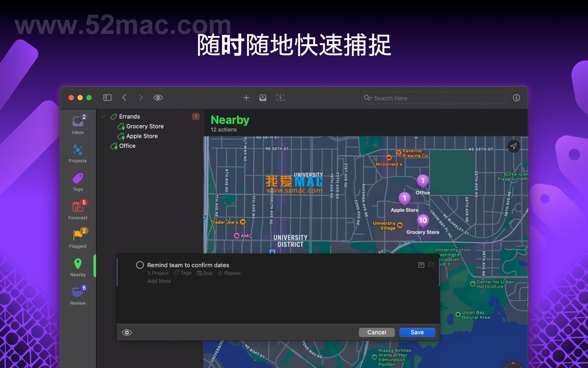Set the Due date field

[x=204, y=273]
